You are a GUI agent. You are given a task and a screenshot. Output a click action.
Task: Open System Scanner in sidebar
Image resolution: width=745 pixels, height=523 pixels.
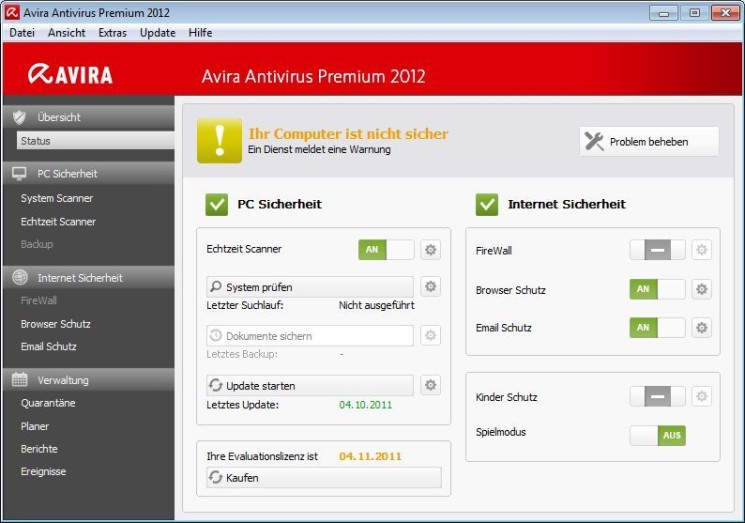point(57,198)
